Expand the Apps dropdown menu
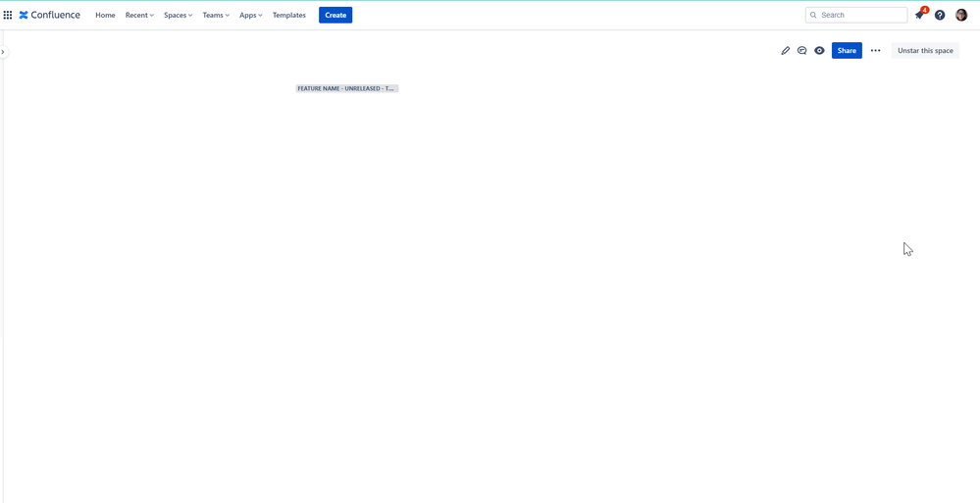This screenshot has height=503, width=980. [250, 15]
